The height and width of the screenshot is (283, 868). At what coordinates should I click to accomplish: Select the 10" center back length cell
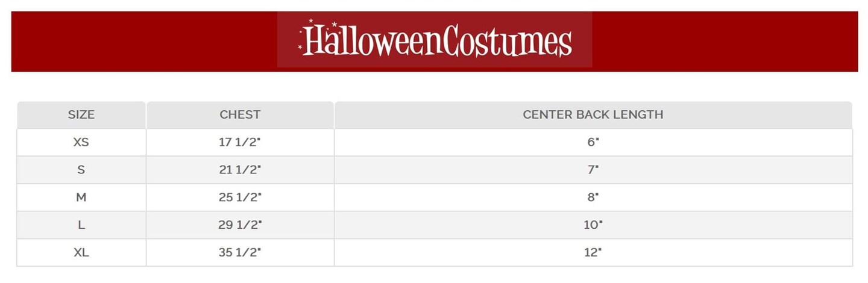pos(593,225)
